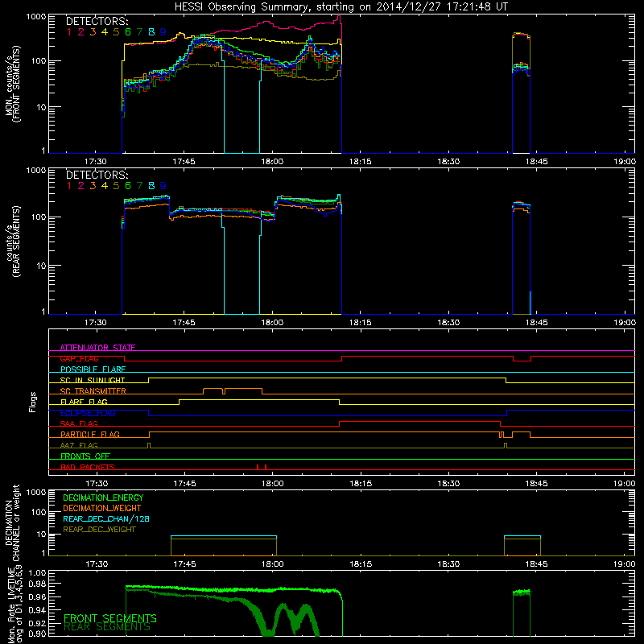The width and height of the screenshot is (644, 644).
Task: Click the SC_TRANSMITTER flag label
Action: pos(93,391)
